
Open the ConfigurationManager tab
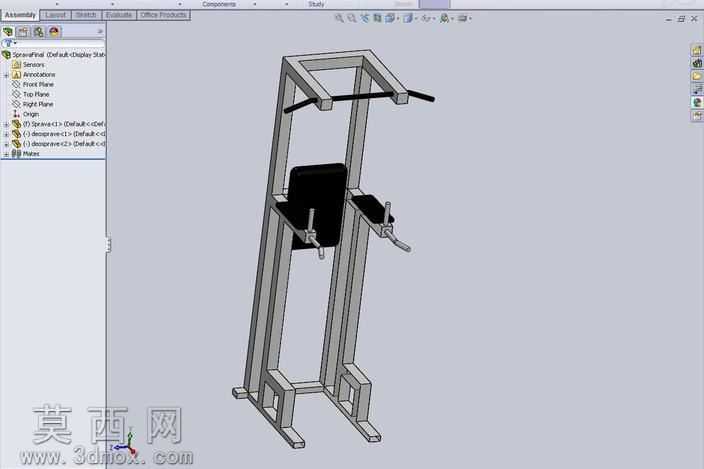39,31
